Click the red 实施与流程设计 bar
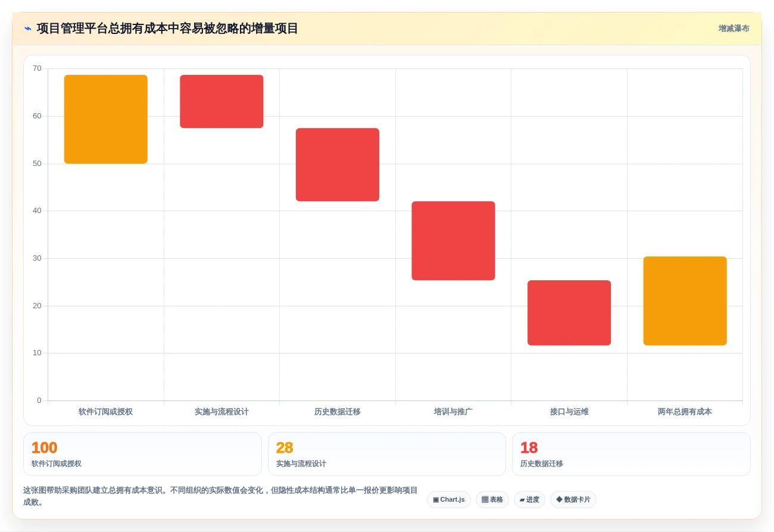Image resolution: width=774 pixels, height=532 pixels. [221, 101]
